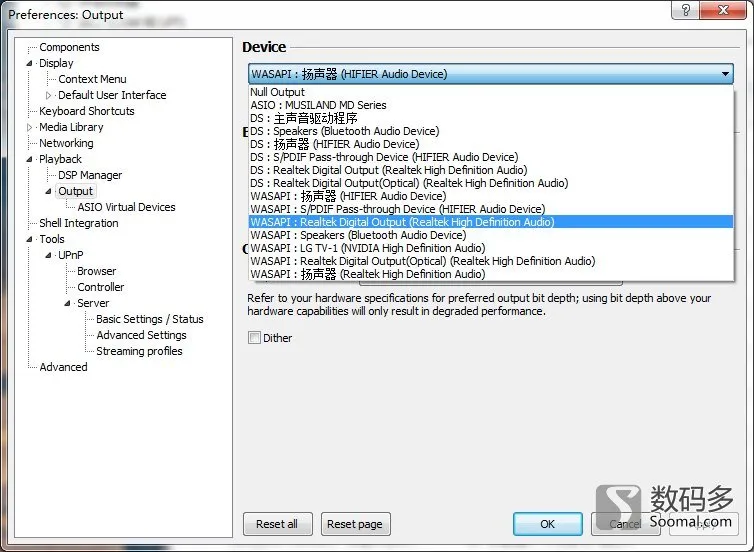Select DS : S/PDIF Pass-through Device (HIFIER)

[491, 157]
